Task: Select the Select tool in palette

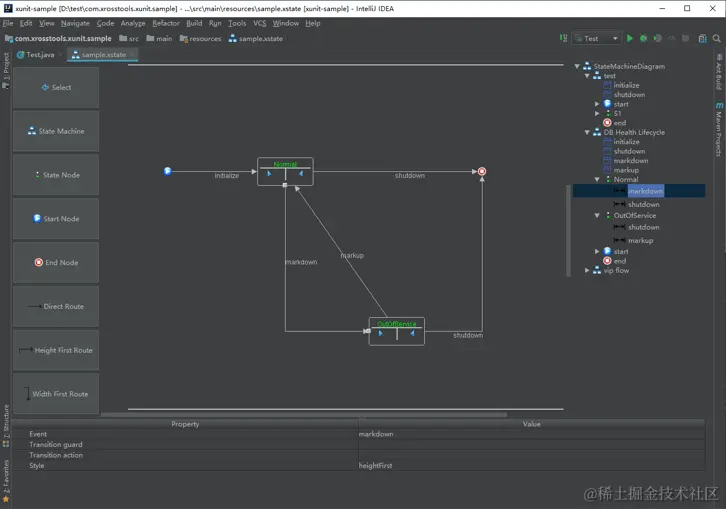Action: (56, 88)
